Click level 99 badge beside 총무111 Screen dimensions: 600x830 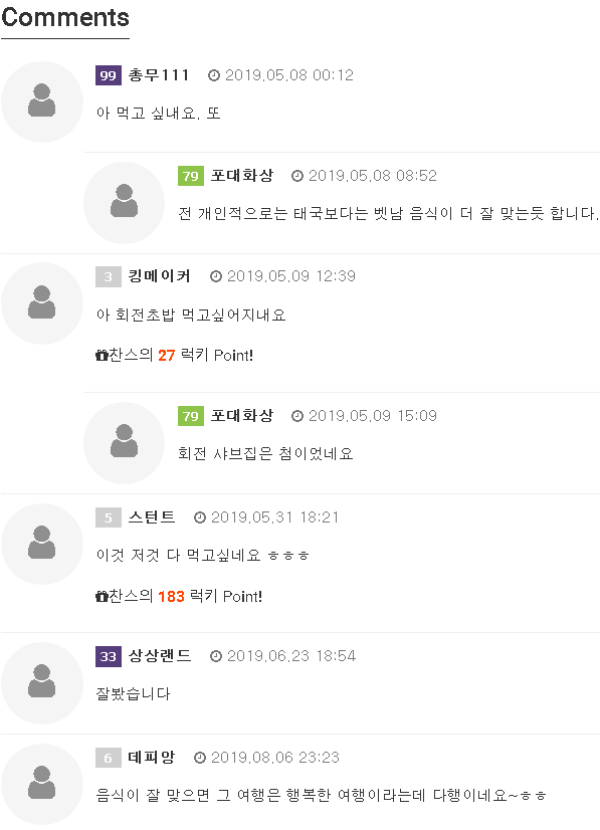pos(108,75)
